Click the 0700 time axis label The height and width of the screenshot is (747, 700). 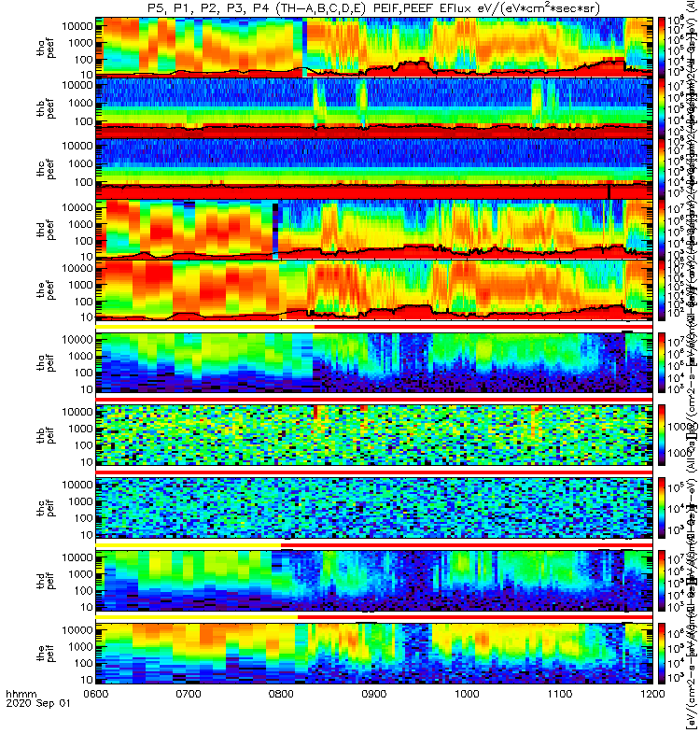pos(189,694)
